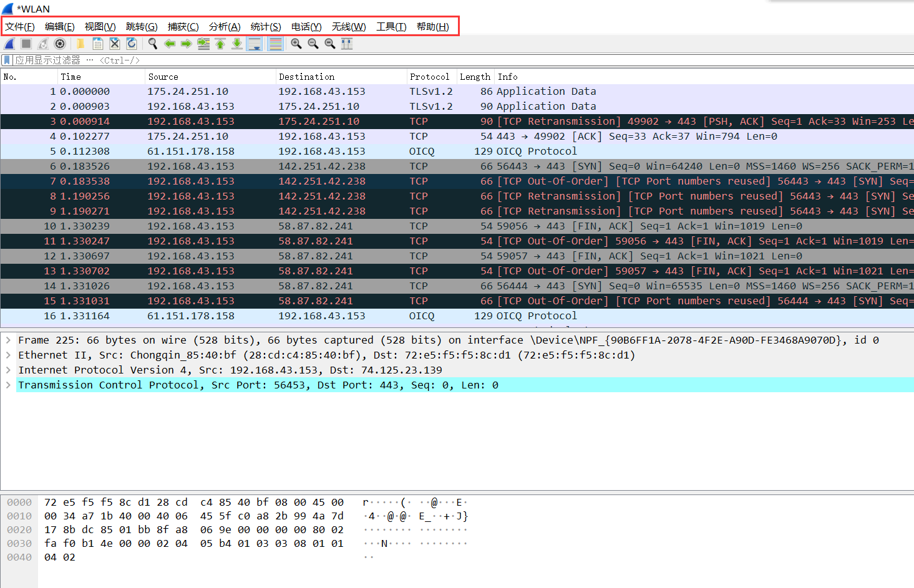Select packet 9 TCP Retransmission at 1.190271

tap(457, 211)
